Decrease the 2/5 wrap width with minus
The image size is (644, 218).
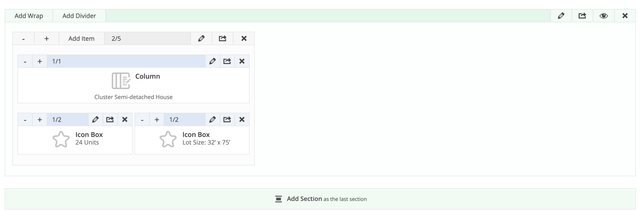tap(23, 39)
